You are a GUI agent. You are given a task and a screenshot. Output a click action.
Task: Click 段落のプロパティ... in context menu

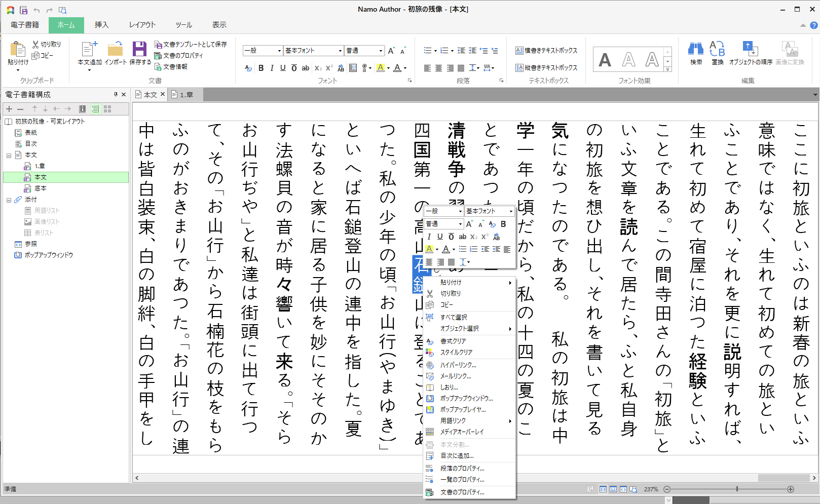pyautogui.click(x=462, y=468)
